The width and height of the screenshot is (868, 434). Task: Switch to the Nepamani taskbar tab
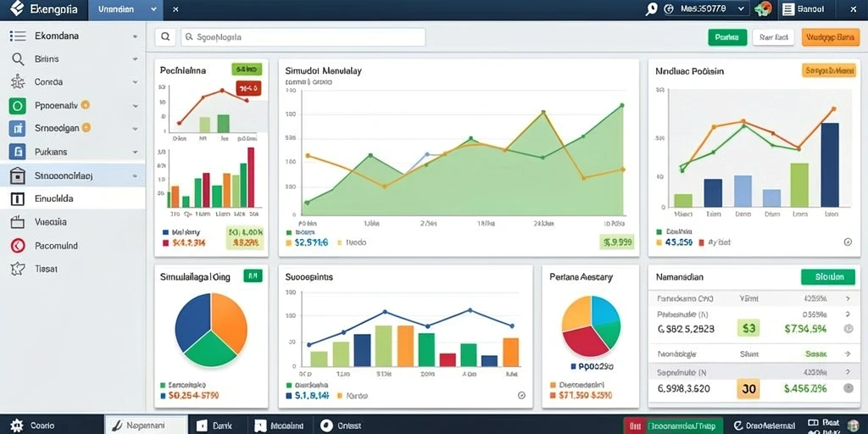[x=146, y=426]
